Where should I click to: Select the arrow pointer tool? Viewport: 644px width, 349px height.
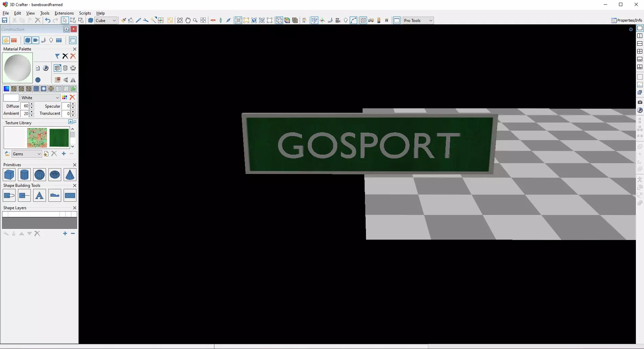coord(65,20)
